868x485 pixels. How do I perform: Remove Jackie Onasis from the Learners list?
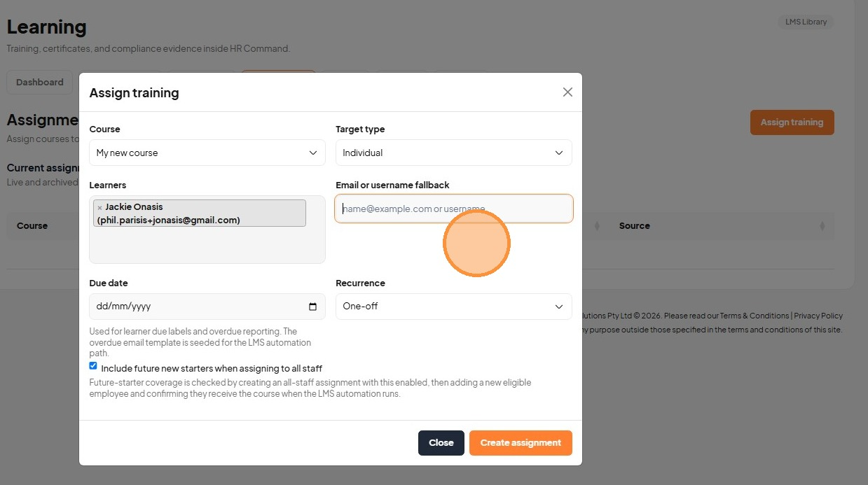(x=99, y=208)
